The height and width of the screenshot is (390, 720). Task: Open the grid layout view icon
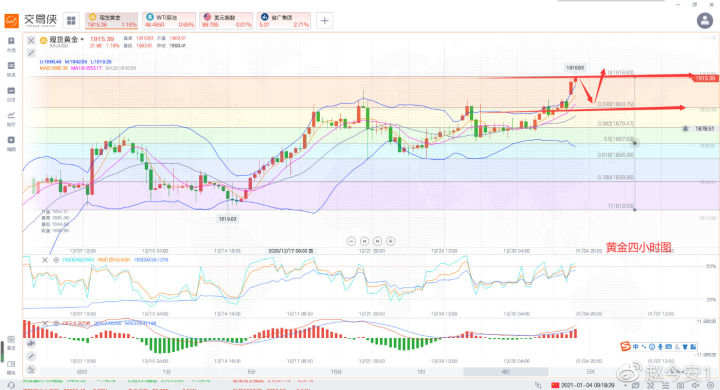71,20
